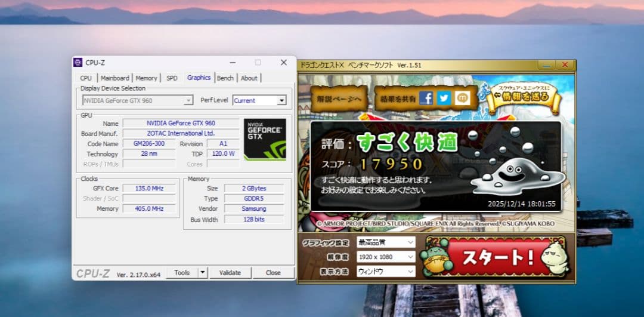Close the Dragon Quest X benchmark window

(x=565, y=65)
